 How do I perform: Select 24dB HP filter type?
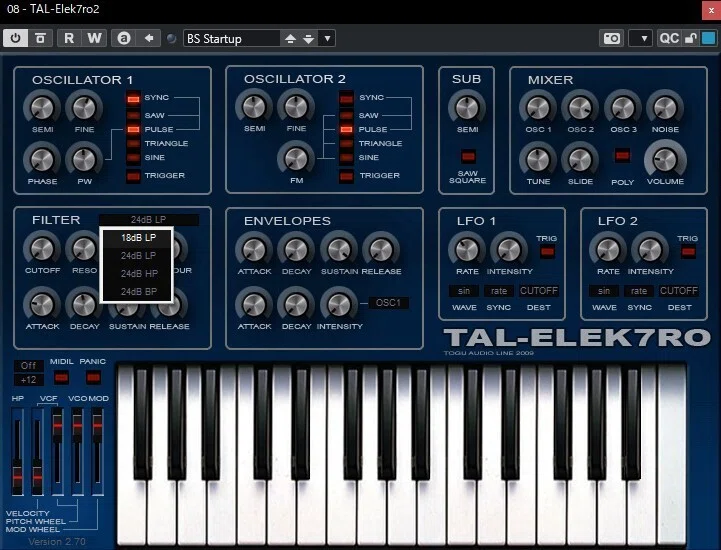tap(137, 274)
